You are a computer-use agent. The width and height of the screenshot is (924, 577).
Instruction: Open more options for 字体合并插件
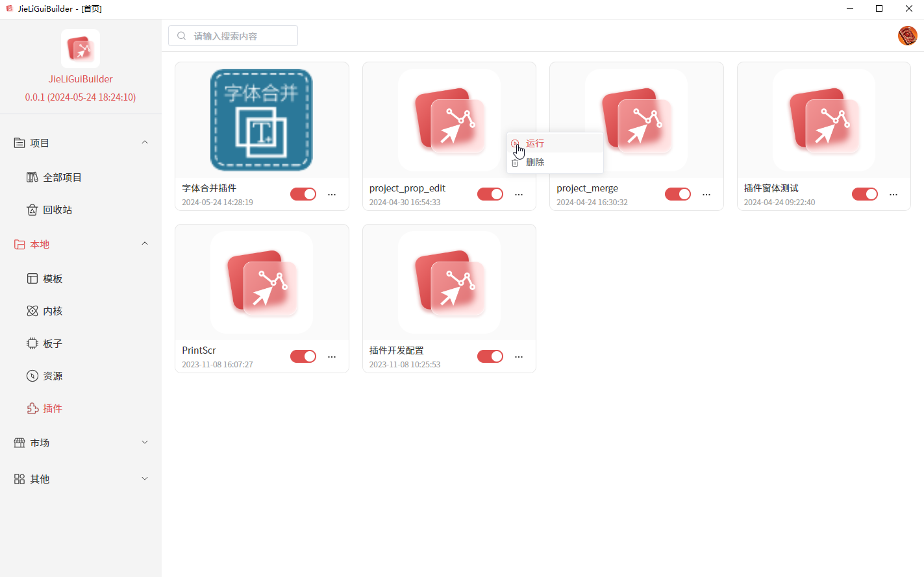[332, 195]
